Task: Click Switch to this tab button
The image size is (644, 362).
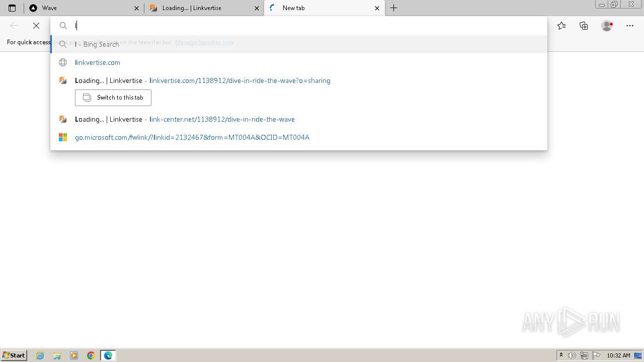Action: (113, 98)
